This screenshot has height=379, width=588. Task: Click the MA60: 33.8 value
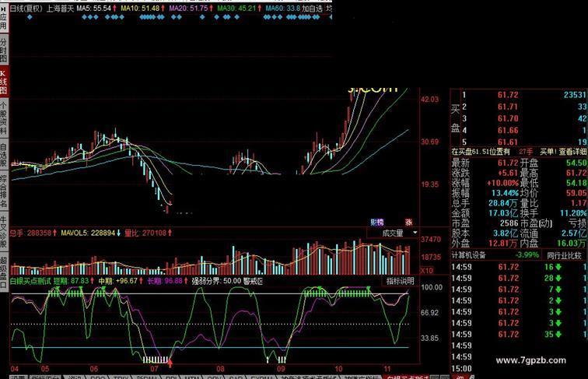click(x=283, y=9)
